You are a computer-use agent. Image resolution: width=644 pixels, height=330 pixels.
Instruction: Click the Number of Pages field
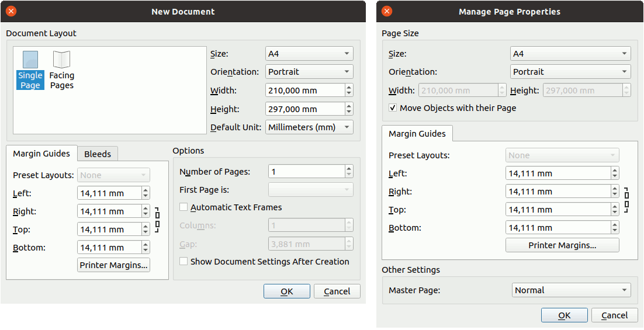click(x=306, y=172)
